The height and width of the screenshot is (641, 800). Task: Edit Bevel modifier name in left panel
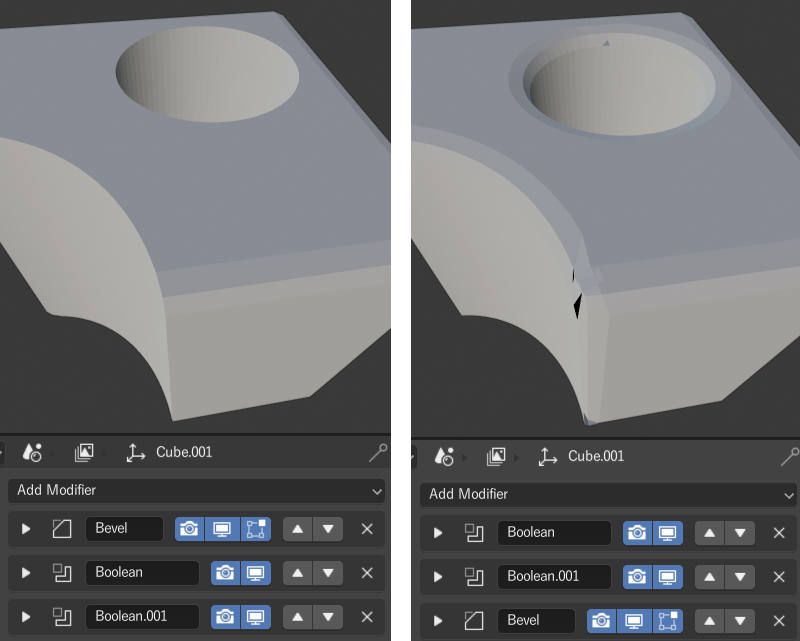[x=124, y=529]
